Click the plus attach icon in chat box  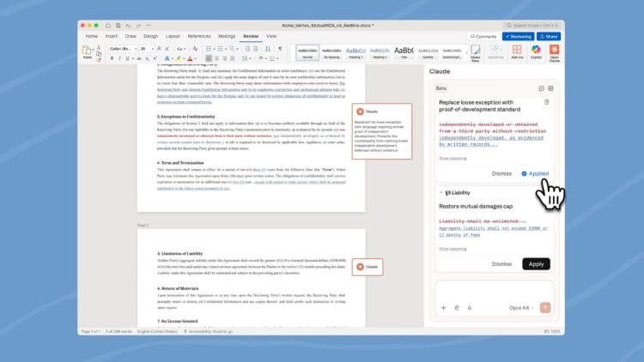[x=444, y=307]
